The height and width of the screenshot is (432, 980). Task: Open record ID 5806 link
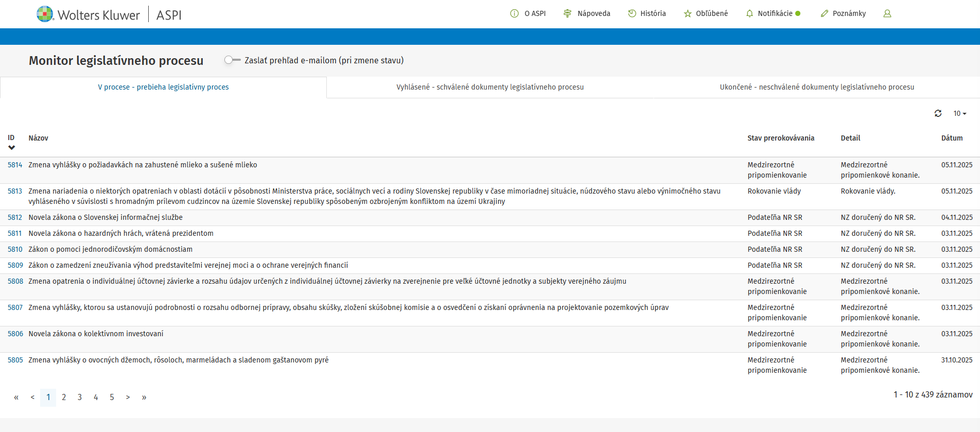click(x=15, y=334)
